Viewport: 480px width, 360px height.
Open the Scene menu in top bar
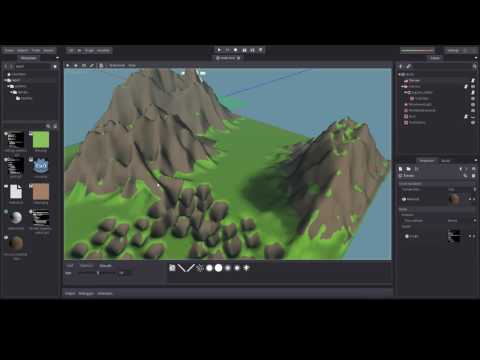(9, 50)
